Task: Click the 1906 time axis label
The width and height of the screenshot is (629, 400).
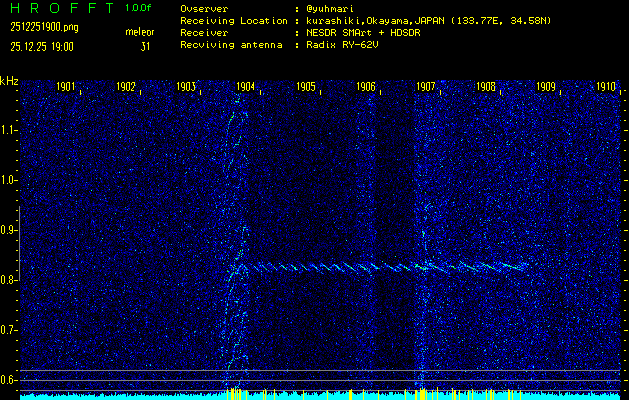Action: pyautogui.click(x=366, y=87)
